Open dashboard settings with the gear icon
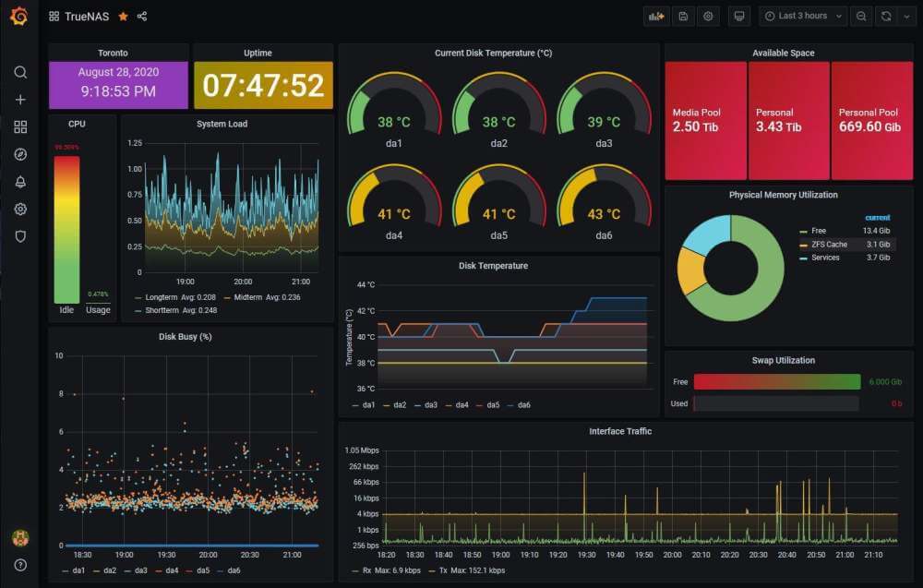The height and width of the screenshot is (588, 923). (x=707, y=16)
